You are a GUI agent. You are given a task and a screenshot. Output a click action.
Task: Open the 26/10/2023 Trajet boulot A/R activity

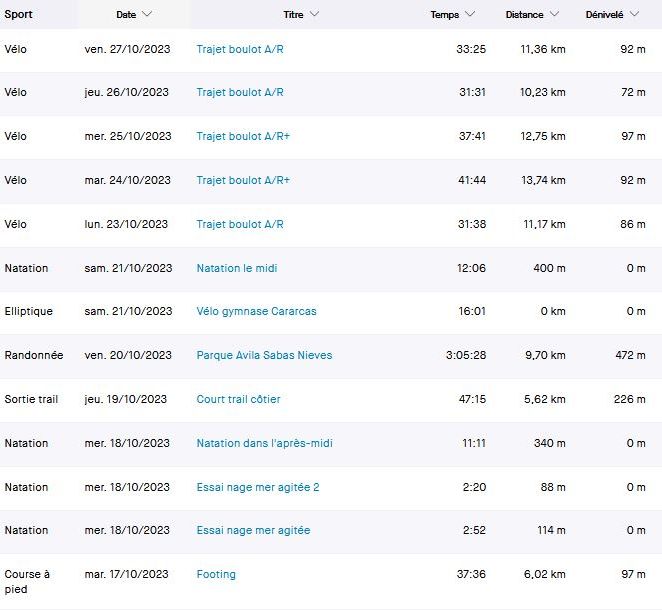[240, 92]
